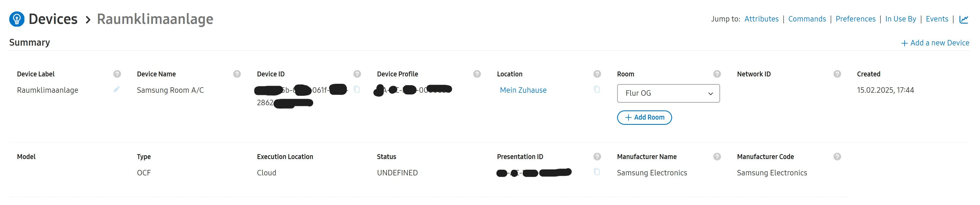The height and width of the screenshot is (205, 980).
Task: Jump to Events section
Action: 937,19
